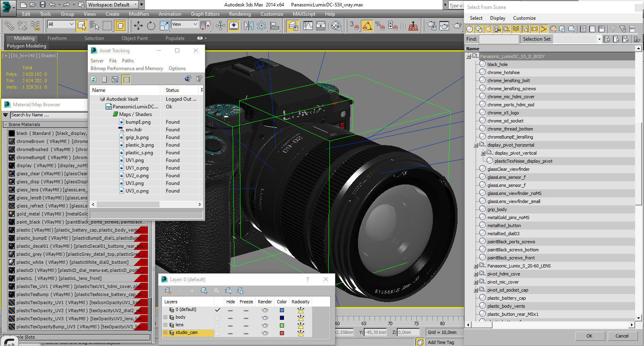Click the ABC case-sensitive filter icon
Image resolution: width=644 pixels, height=346 pixels.
637,39
